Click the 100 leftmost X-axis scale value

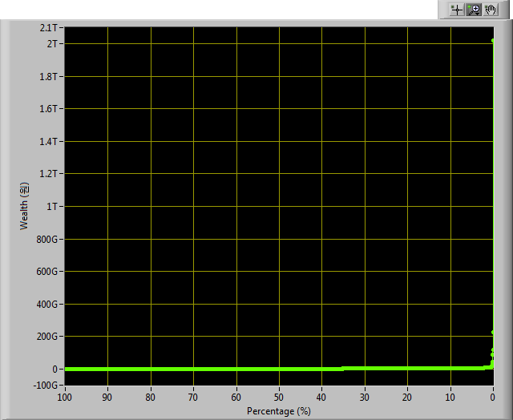coord(64,398)
